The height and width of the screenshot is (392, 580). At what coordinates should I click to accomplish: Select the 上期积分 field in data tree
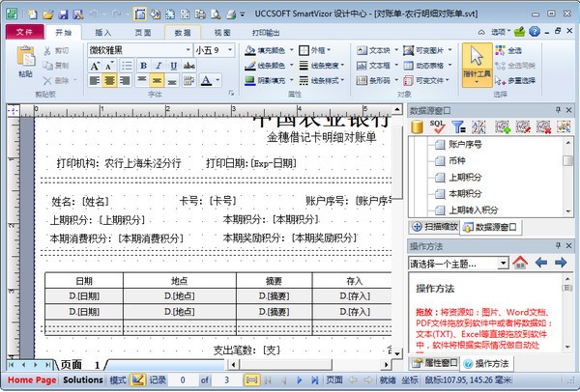click(465, 178)
